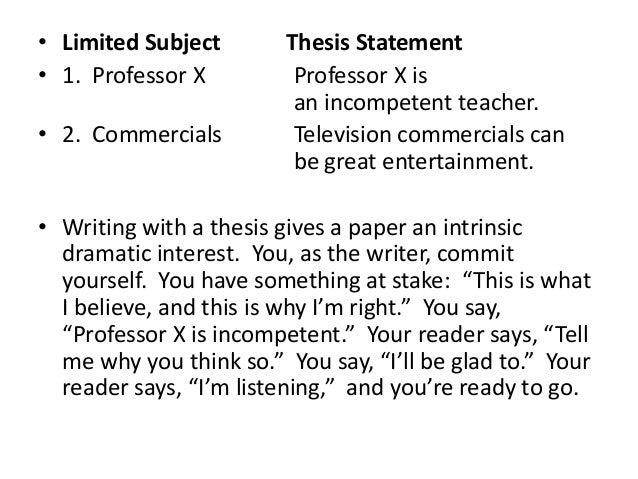638x479 pixels.
Task: Click the quote 'I'll be glad to.'
Action: click(x=457, y=361)
